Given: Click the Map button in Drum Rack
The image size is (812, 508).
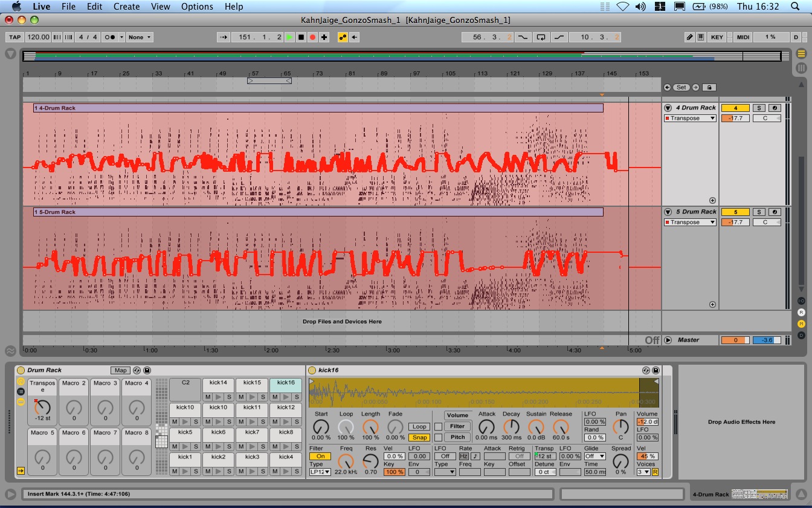Looking at the screenshot, I should (120, 370).
